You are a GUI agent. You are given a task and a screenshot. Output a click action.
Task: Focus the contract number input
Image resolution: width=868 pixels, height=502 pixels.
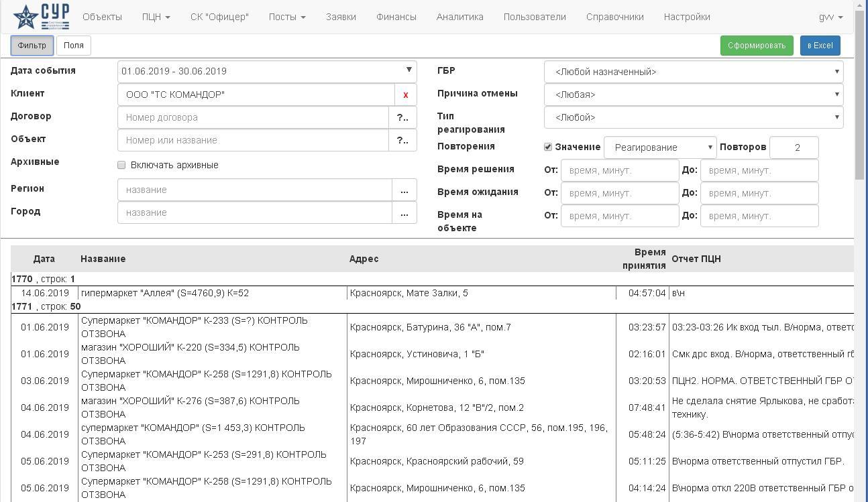(253, 117)
